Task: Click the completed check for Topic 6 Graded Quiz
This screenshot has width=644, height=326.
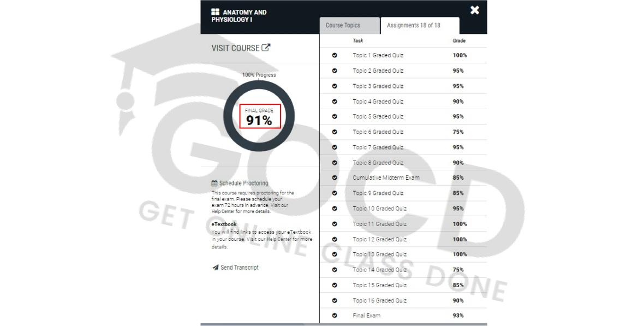Action: click(335, 132)
